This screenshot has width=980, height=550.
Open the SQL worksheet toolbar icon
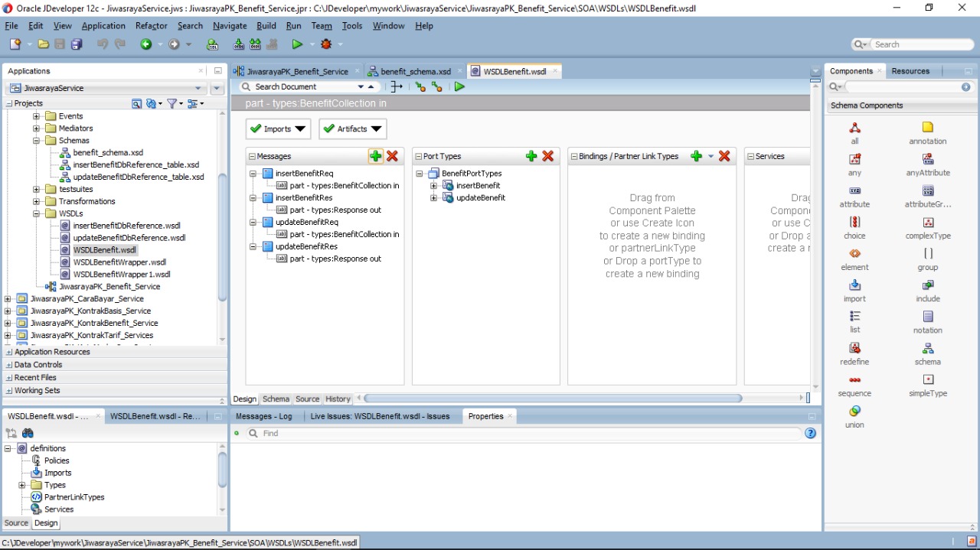coord(213,44)
